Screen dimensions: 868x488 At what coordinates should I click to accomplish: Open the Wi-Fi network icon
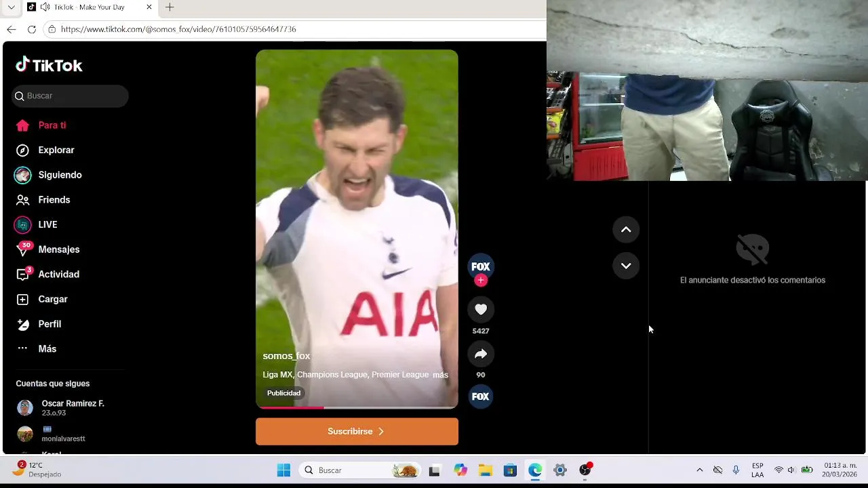tap(778, 470)
